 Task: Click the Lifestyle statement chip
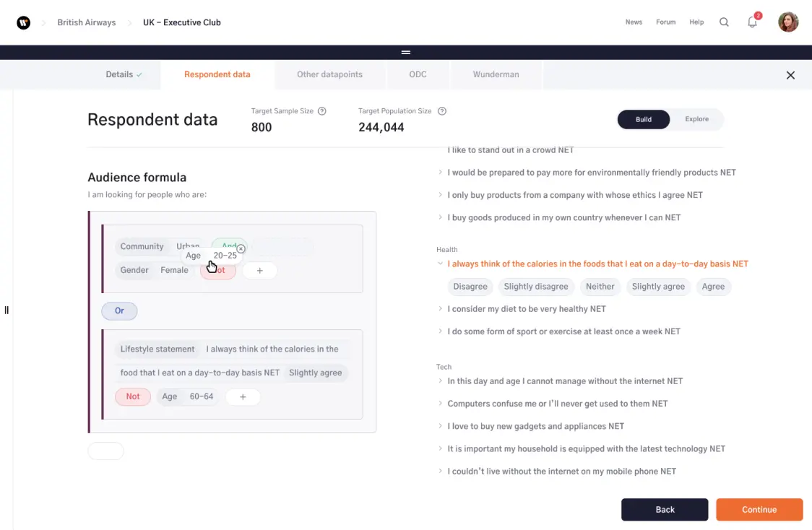pyautogui.click(x=157, y=349)
